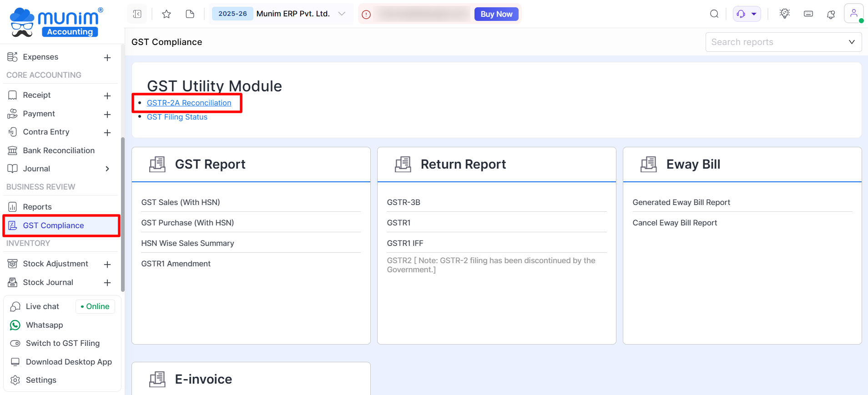Open the GSTR-2A Reconciliation link
Image resolution: width=868 pixels, height=395 pixels.
189,103
